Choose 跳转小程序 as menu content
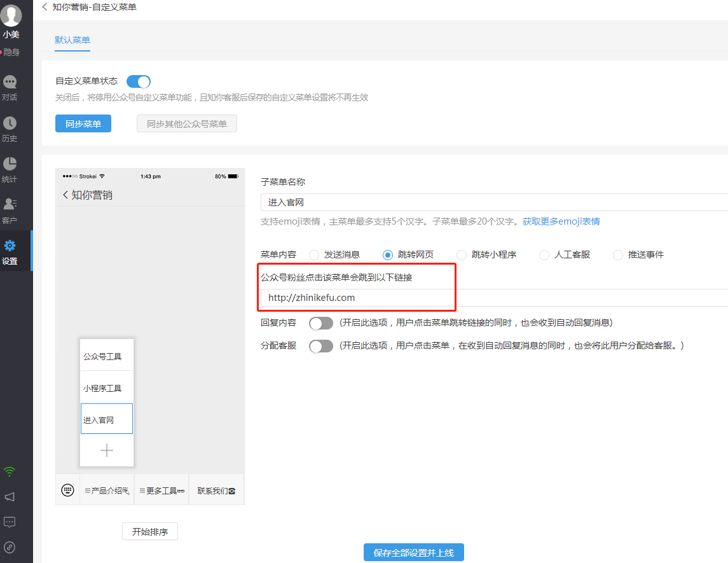 coord(460,254)
